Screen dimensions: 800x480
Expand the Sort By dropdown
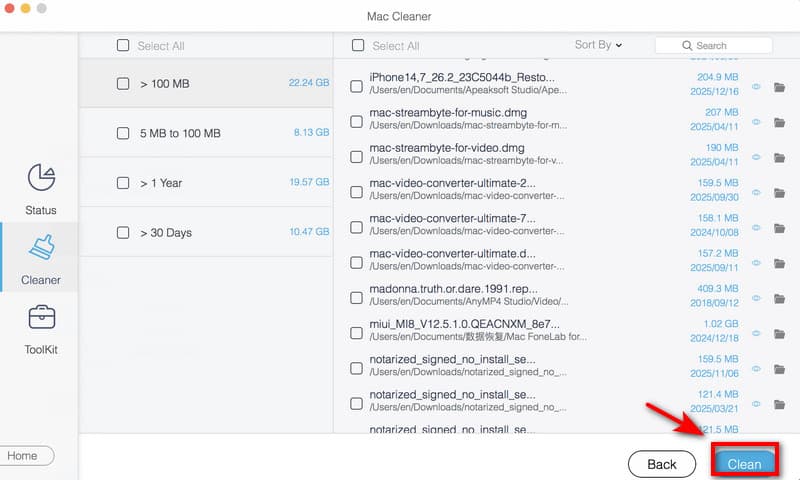598,45
